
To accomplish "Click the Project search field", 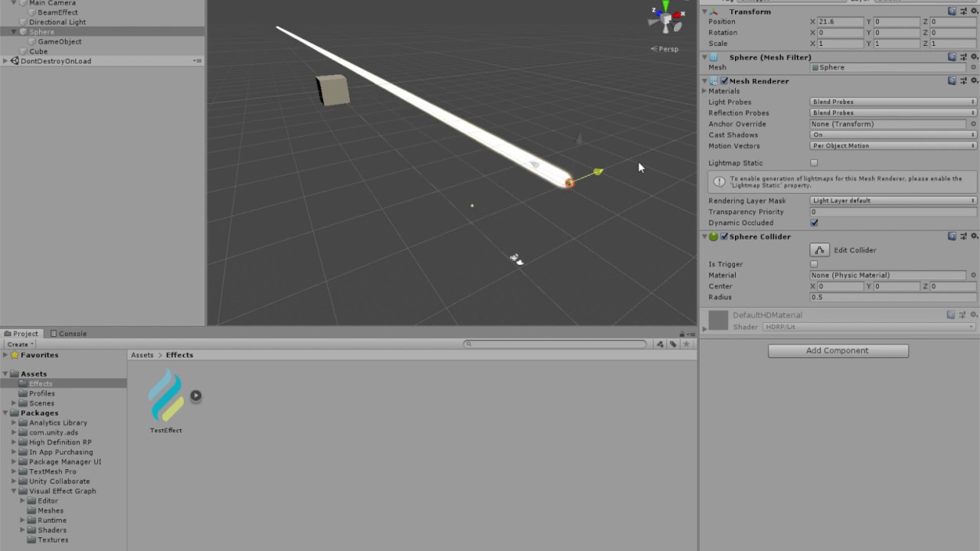I will click(x=556, y=344).
